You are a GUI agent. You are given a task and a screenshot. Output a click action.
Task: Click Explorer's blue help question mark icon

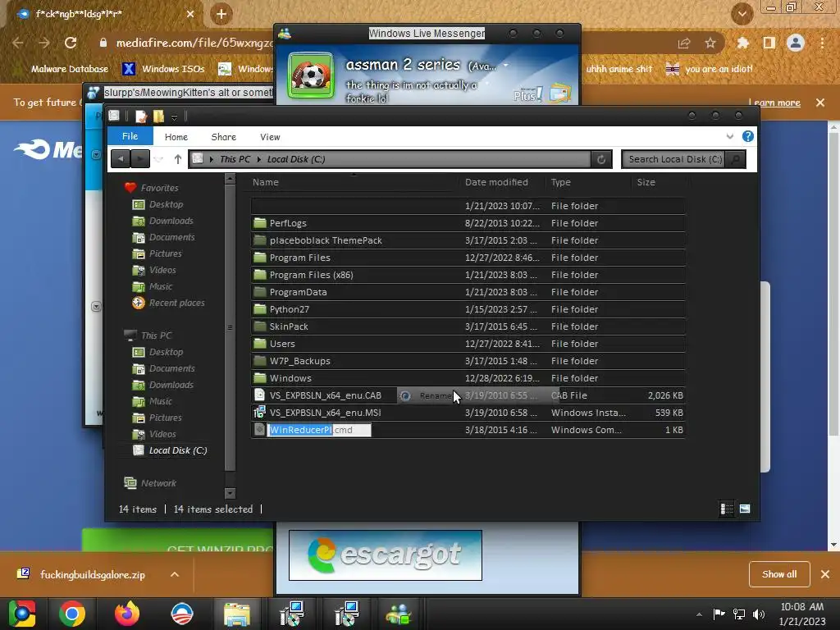748,136
